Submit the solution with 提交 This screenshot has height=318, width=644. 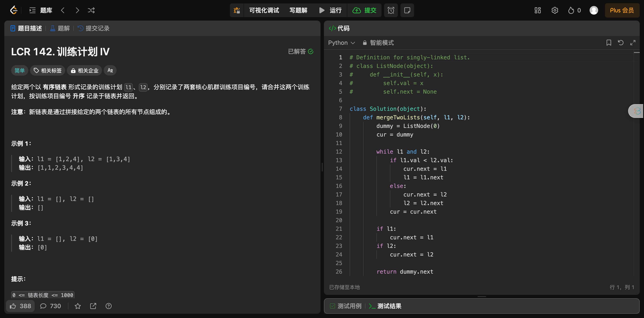[364, 10]
